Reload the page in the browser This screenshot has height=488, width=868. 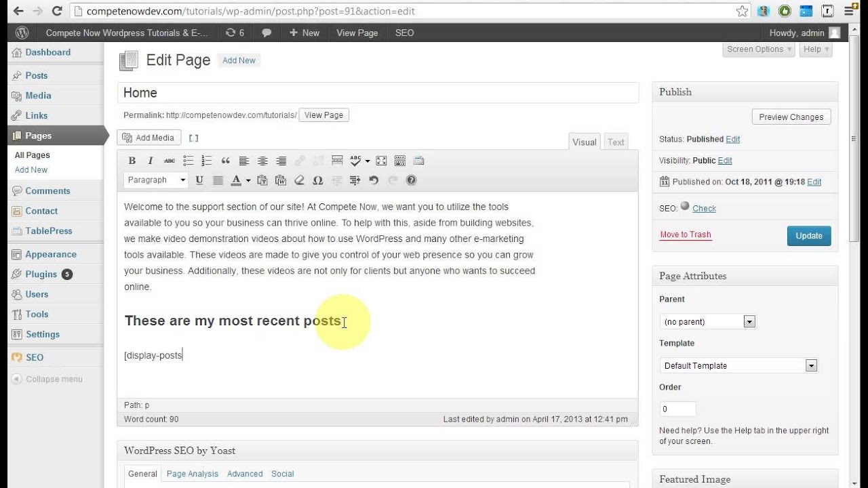57,11
